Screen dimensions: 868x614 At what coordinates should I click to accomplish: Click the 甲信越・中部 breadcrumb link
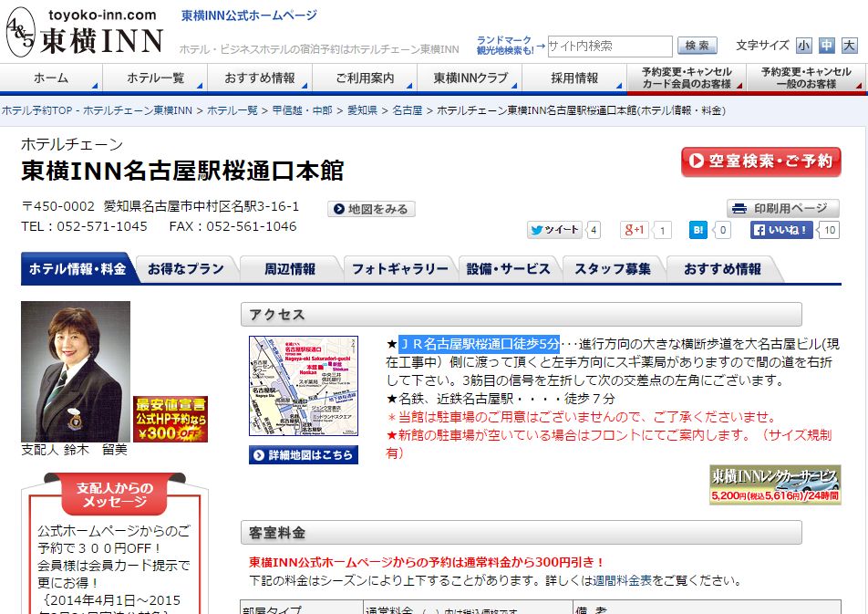pos(303,110)
